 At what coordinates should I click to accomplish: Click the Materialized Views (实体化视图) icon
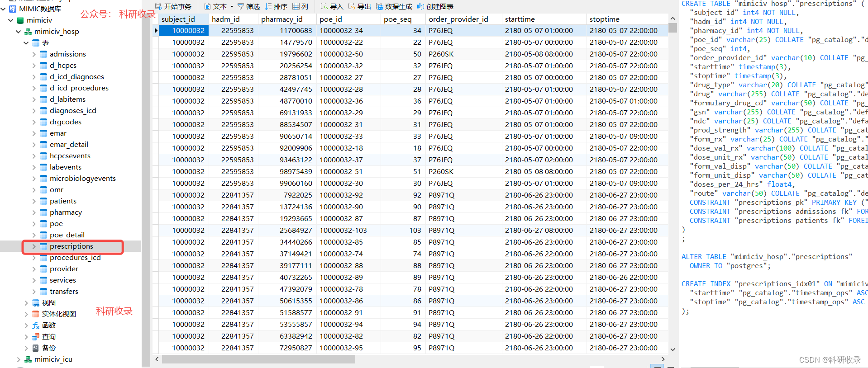36,314
